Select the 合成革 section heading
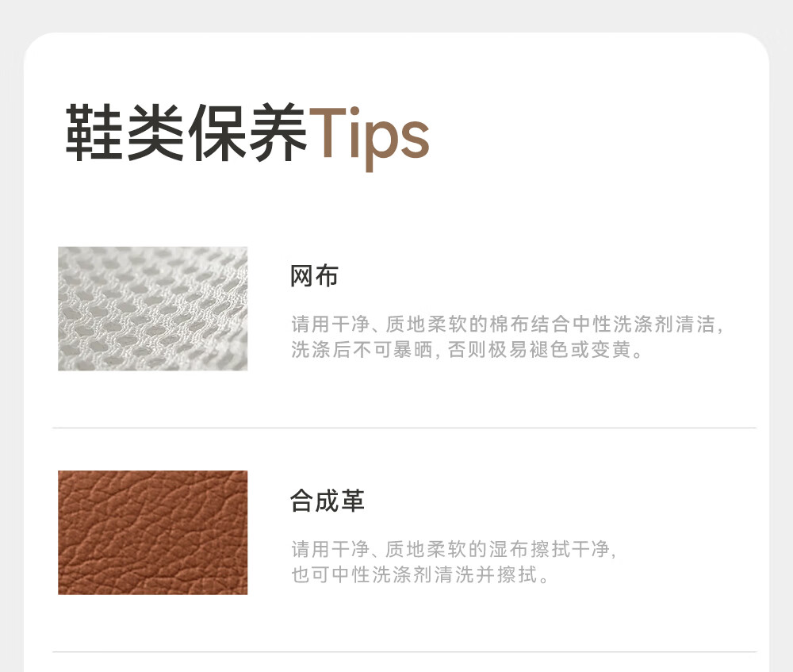The image size is (793, 672). [x=328, y=501]
